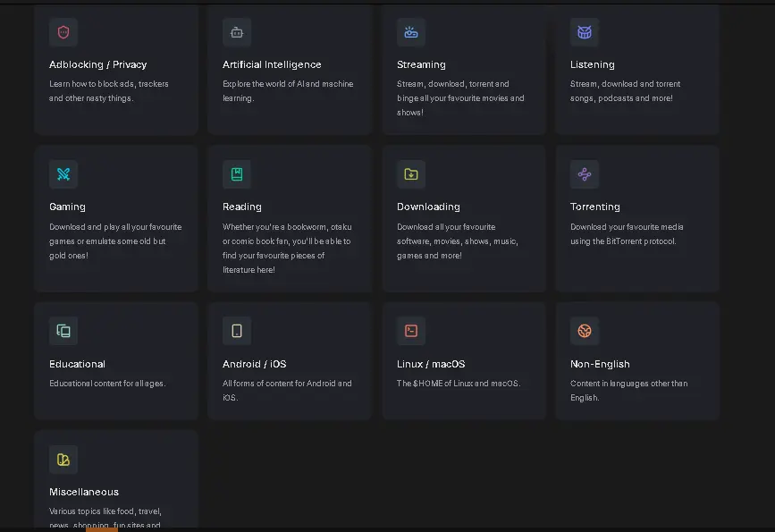The width and height of the screenshot is (775, 532).
Task: Click the Educational card icon
Action: tap(63, 331)
